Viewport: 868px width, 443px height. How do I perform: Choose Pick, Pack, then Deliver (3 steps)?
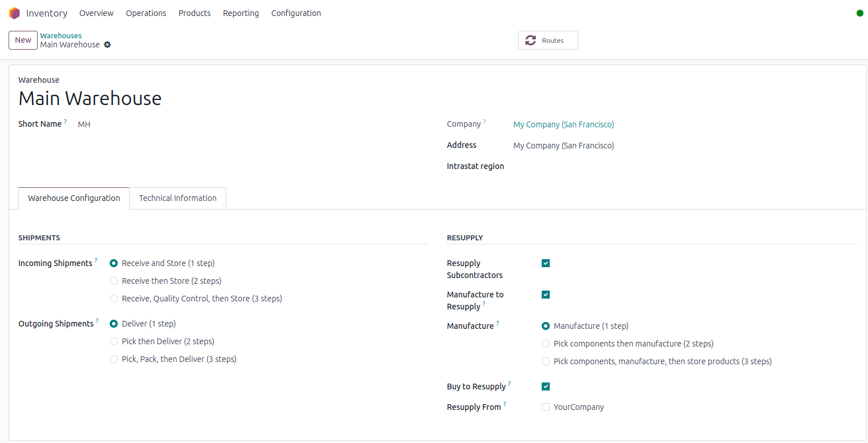pyautogui.click(x=114, y=359)
